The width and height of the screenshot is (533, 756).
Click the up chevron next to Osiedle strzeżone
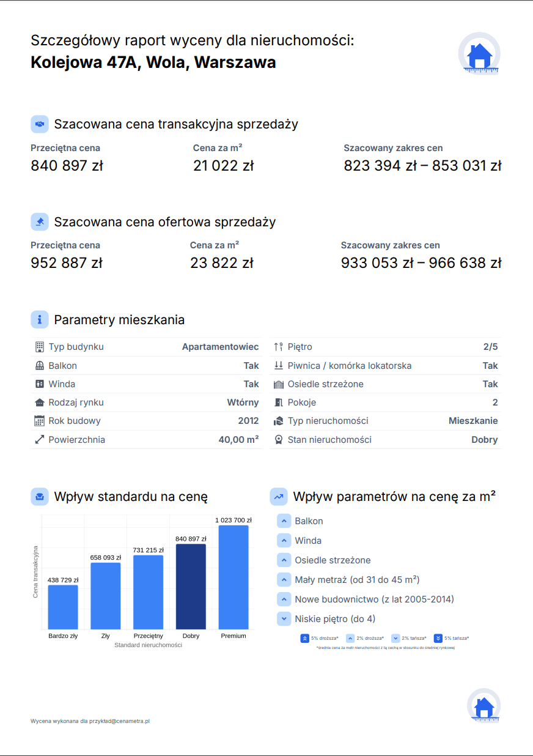[284, 560]
